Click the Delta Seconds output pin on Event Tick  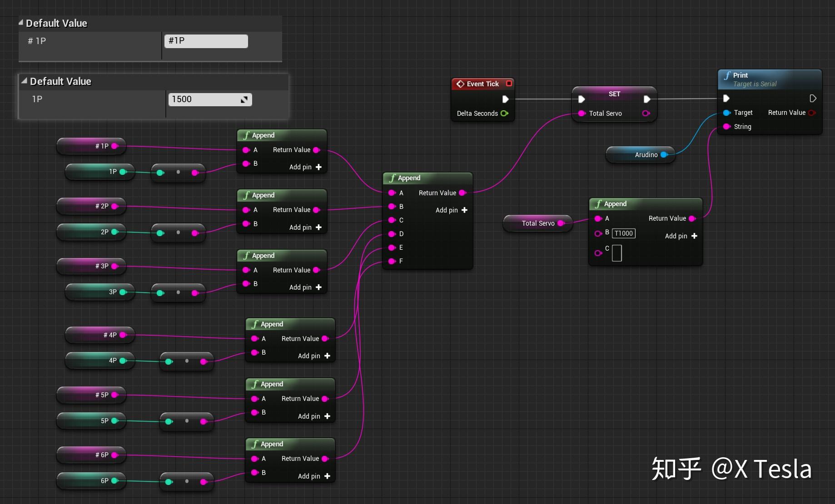coord(504,114)
